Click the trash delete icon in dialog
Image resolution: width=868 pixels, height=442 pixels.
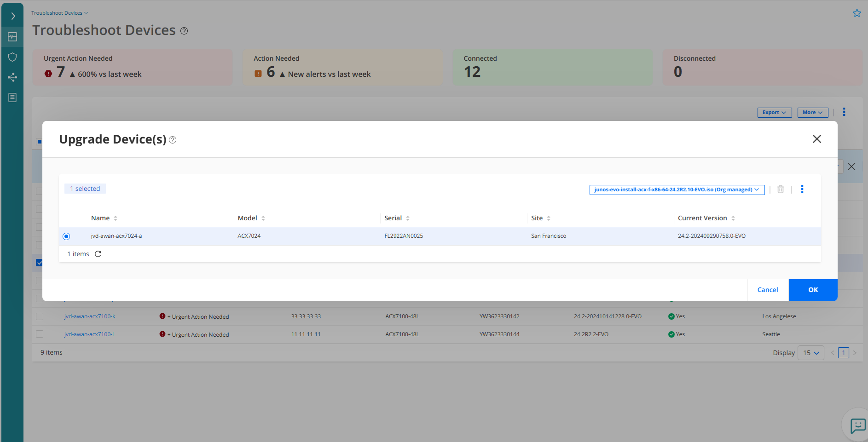[x=781, y=189]
